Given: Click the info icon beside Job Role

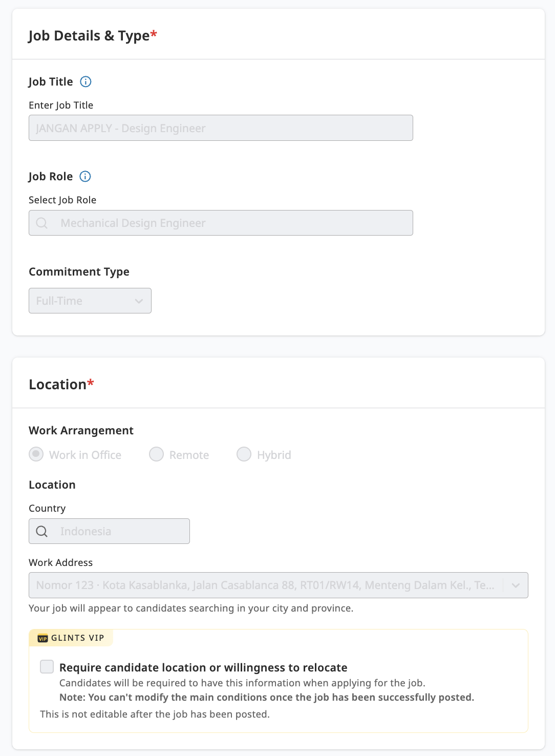Looking at the screenshot, I should pos(85,176).
